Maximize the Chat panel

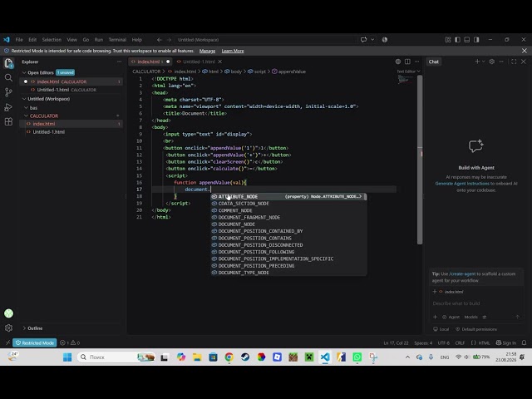click(514, 62)
